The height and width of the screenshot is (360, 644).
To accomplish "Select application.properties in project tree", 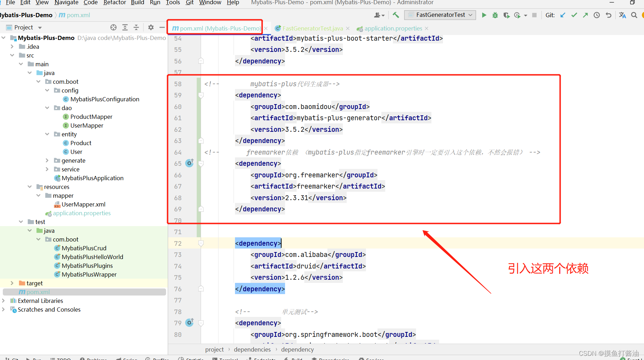I will [82, 213].
